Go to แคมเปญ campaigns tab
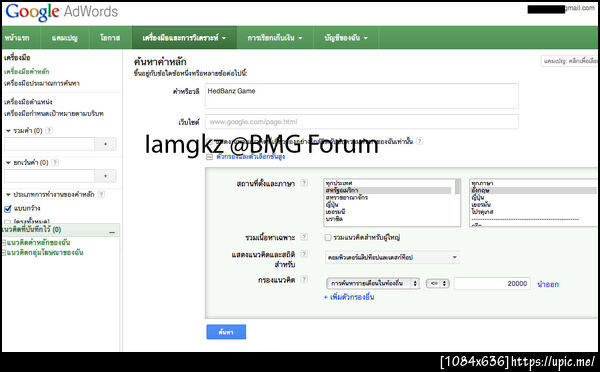 tap(65, 38)
